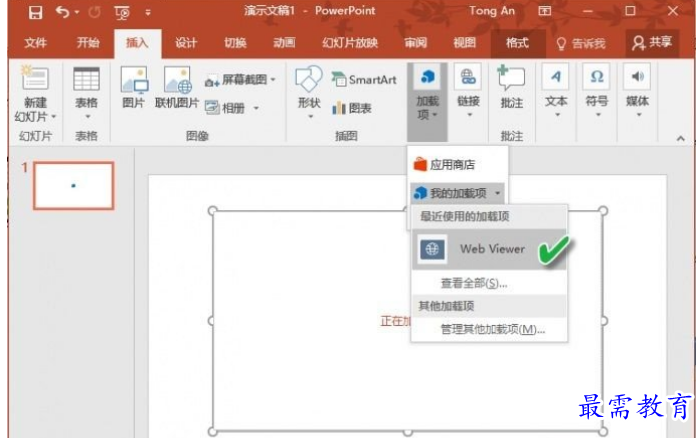
Task: Switch to the 设计 tab
Action: point(186,43)
